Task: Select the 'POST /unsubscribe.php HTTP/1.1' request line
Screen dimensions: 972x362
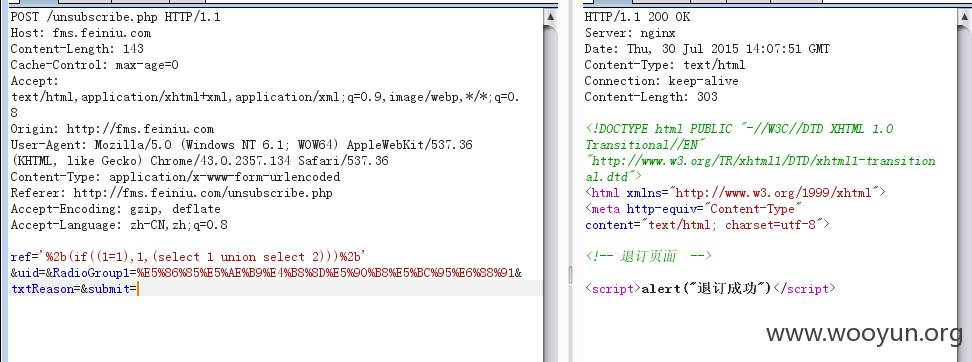Action: (115, 17)
